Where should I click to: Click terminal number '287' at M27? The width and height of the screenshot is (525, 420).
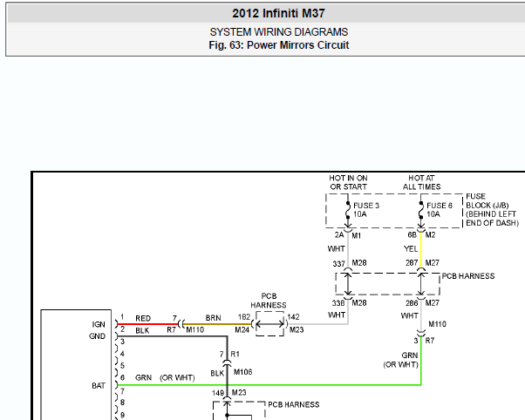pos(412,263)
